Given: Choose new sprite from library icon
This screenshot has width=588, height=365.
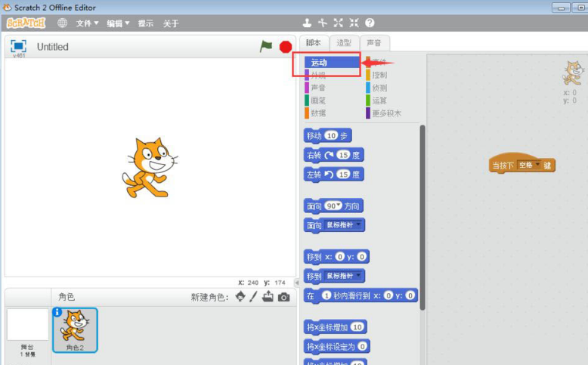Looking at the screenshot, I should click(240, 297).
